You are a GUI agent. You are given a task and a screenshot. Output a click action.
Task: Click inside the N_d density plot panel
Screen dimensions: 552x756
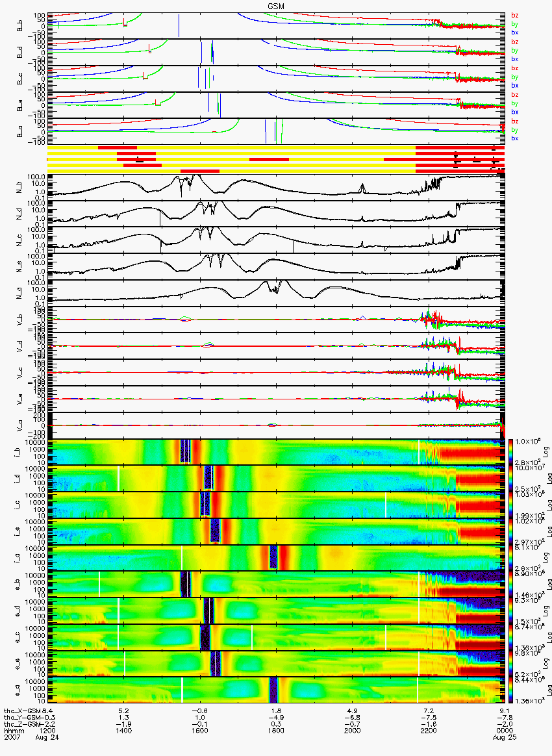(276, 212)
